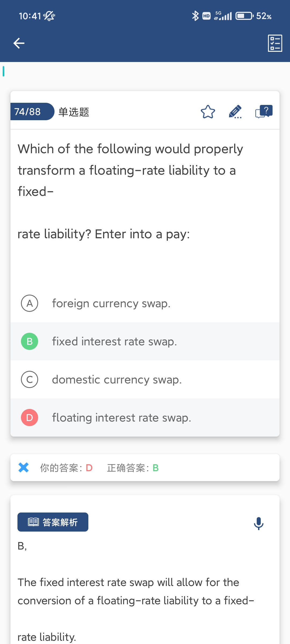Image resolution: width=290 pixels, height=644 pixels.
Task: Tap the Bluetooth status icon
Action: (195, 16)
